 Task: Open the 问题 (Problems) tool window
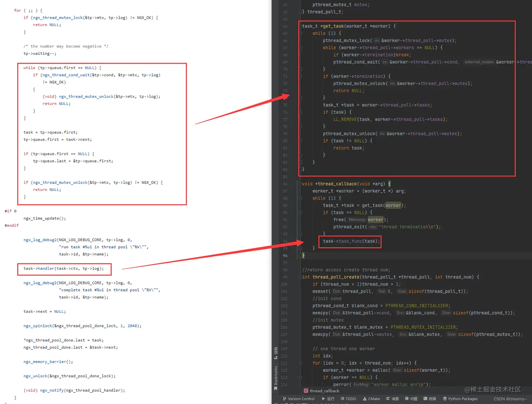point(411,399)
